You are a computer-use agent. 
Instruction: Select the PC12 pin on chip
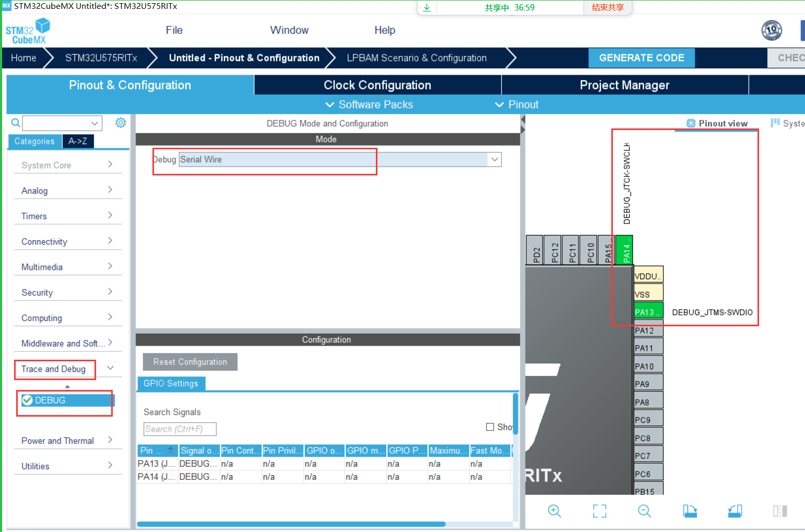[553, 250]
